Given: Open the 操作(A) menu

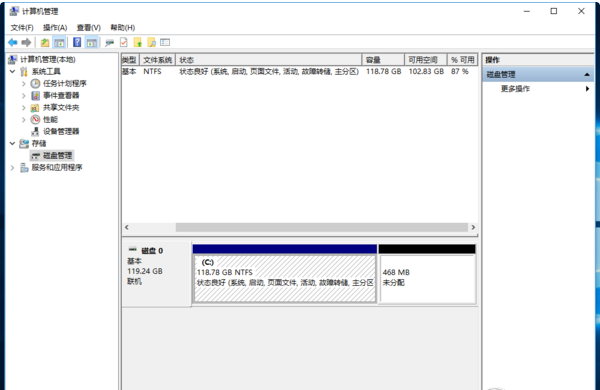Looking at the screenshot, I should 55,28.
